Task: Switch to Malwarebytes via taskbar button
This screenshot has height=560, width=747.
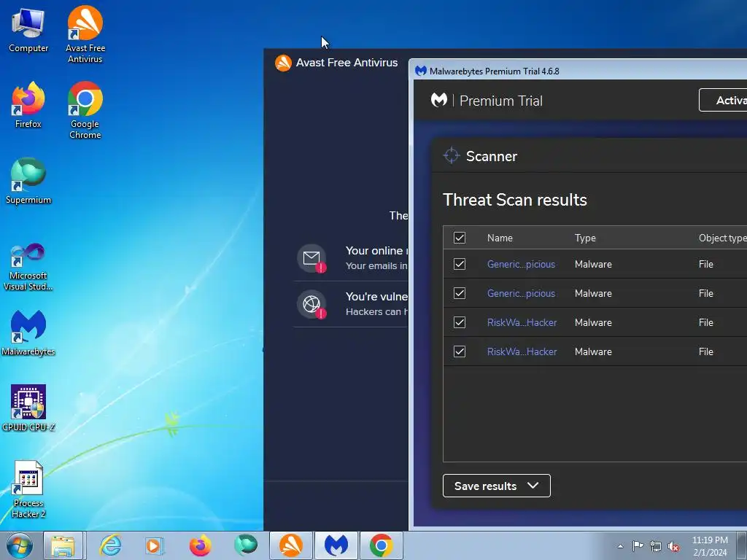Action: (x=336, y=545)
